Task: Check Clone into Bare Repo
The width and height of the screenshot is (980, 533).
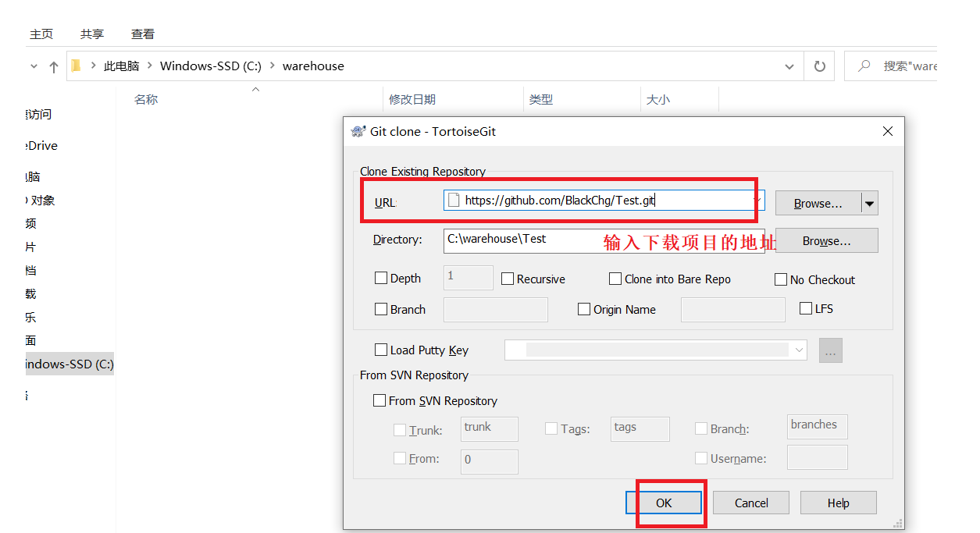Action: [615, 279]
